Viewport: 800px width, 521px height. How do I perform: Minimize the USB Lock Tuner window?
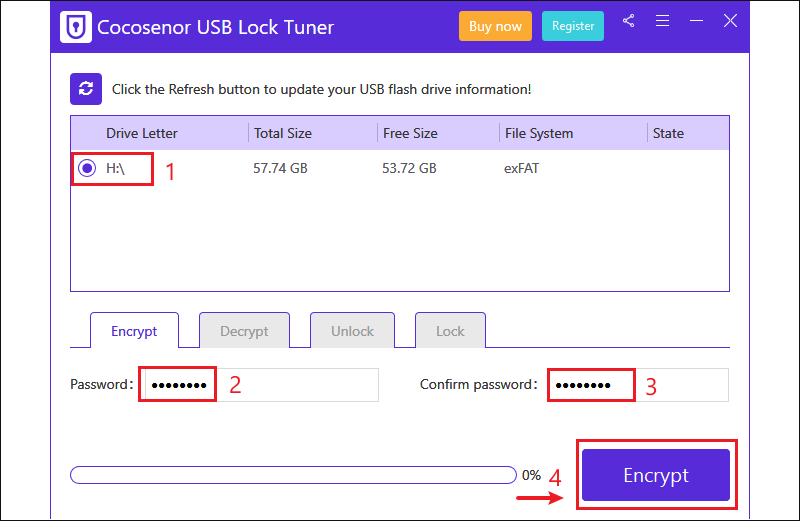pos(696,21)
